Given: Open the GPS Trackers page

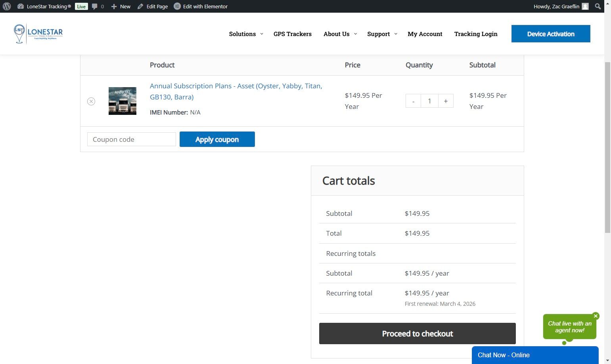Looking at the screenshot, I should pos(293,34).
